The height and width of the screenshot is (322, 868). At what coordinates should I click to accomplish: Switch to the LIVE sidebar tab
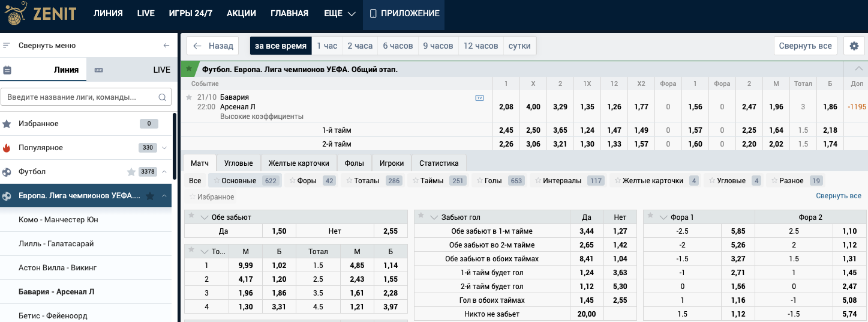[133, 70]
